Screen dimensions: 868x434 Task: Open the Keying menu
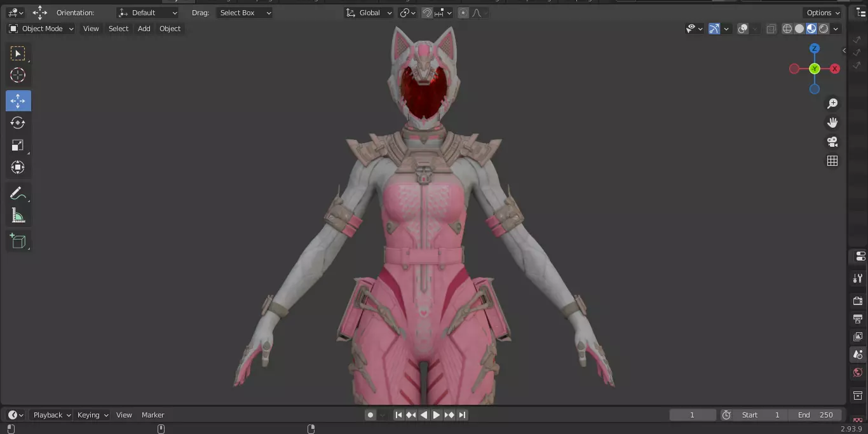(x=93, y=415)
